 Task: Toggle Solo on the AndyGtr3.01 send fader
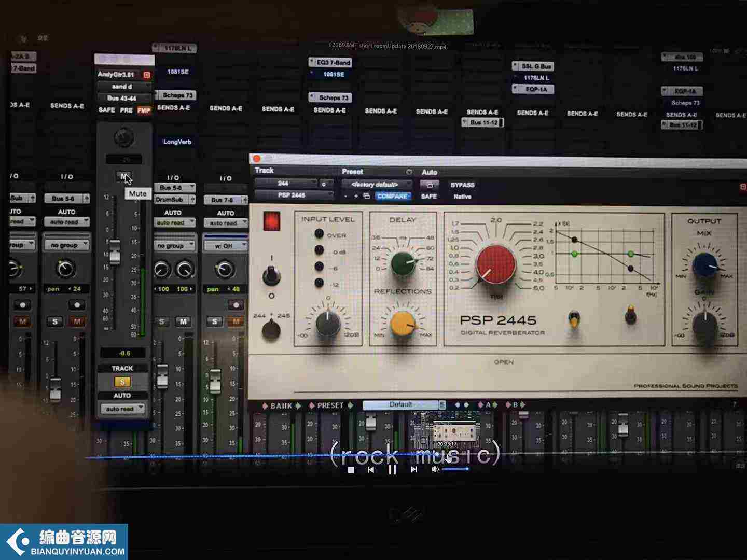(x=122, y=382)
